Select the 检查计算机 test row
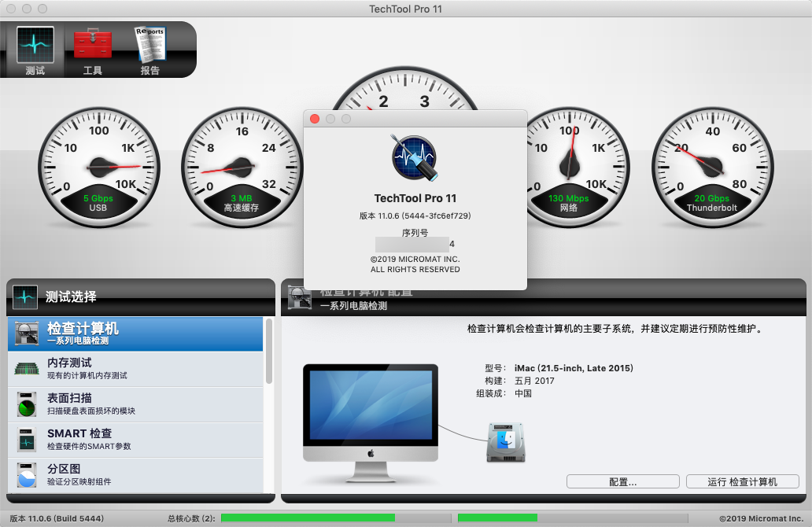The height and width of the screenshot is (527, 812). click(135, 334)
